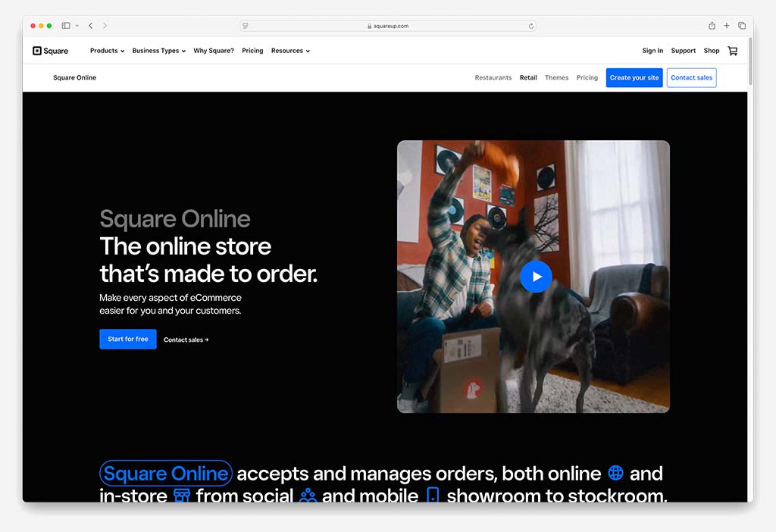Open the Safari share icon
The width and height of the screenshot is (776, 532).
(712, 26)
